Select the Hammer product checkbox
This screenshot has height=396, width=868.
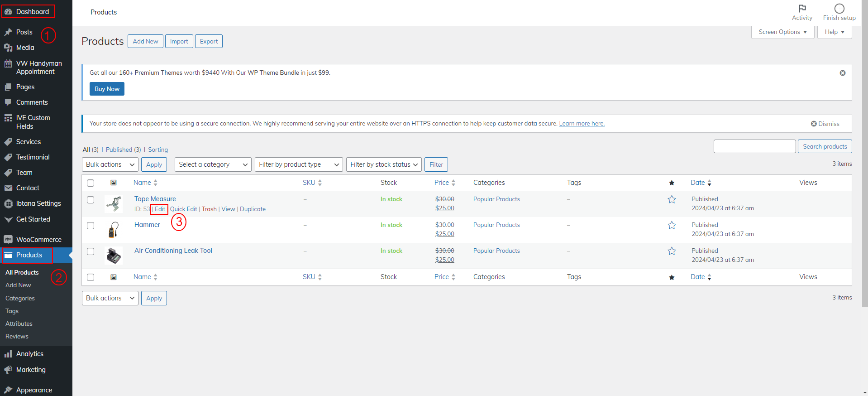tap(91, 226)
